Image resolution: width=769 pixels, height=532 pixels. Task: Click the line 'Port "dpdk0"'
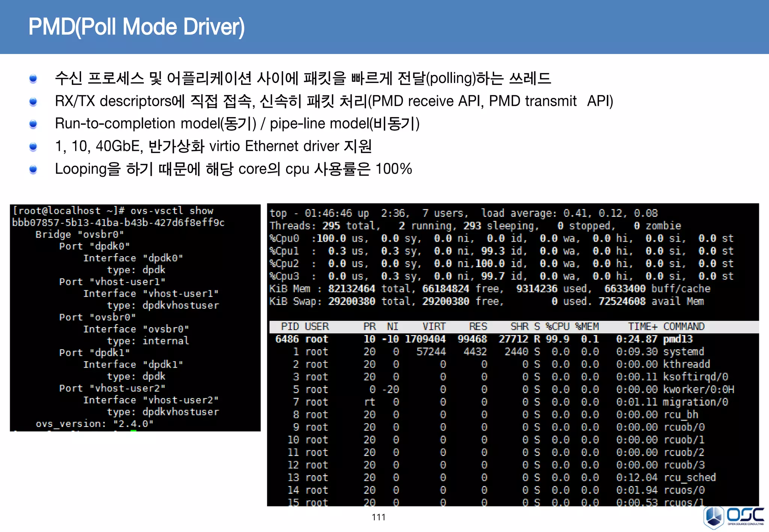point(95,246)
